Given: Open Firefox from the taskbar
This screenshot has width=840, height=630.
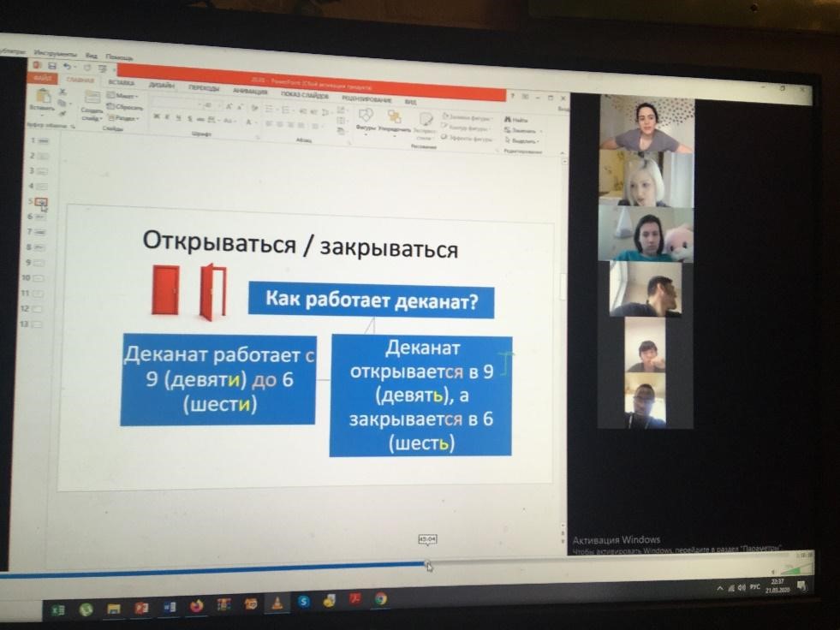Looking at the screenshot, I should (197, 606).
